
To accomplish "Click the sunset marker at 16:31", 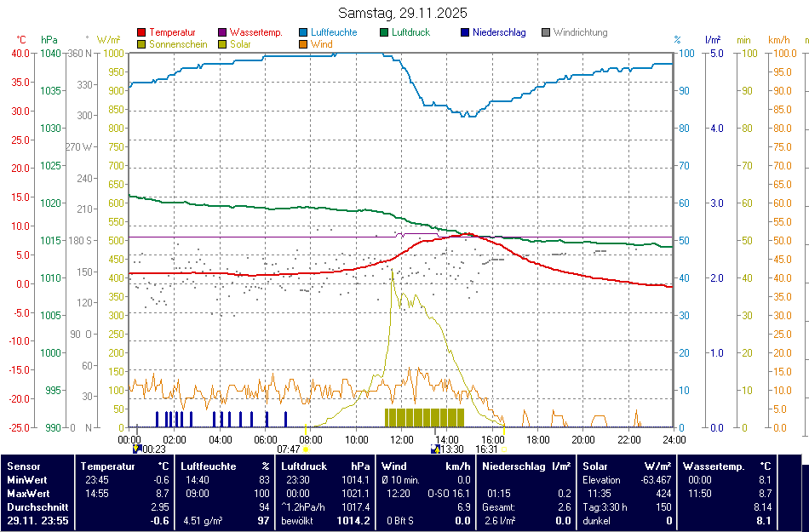I will 503,449.
